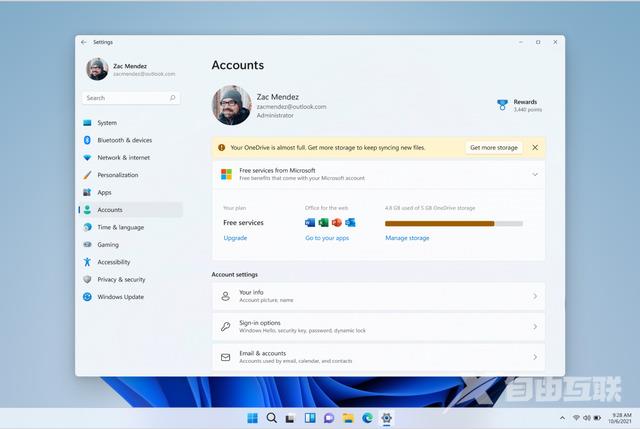Select Time & language in sidebar

(x=131, y=227)
